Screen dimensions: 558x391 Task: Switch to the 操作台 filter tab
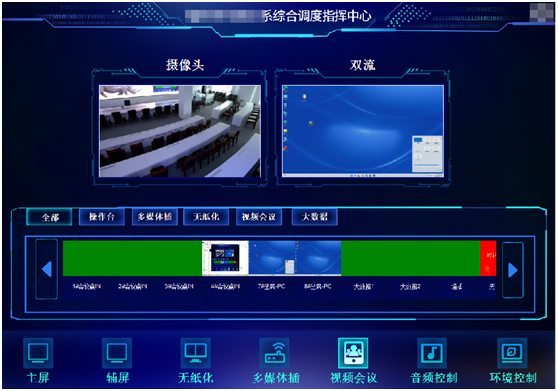coord(102,217)
